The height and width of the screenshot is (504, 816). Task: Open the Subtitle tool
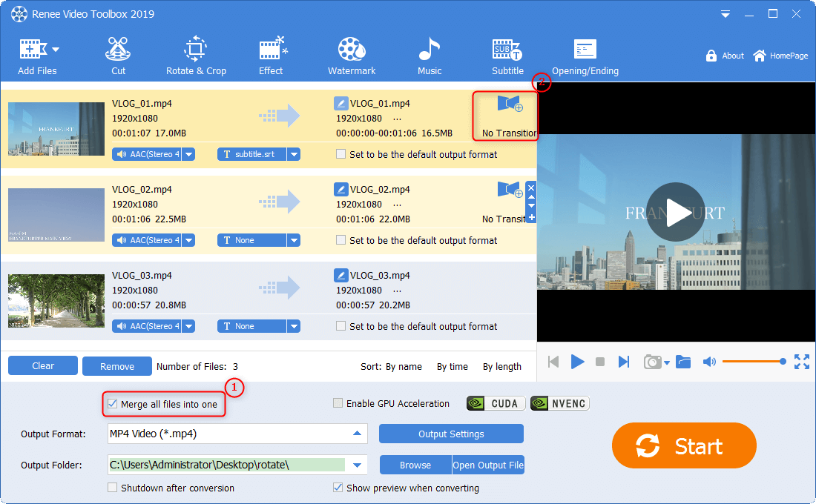(507, 56)
